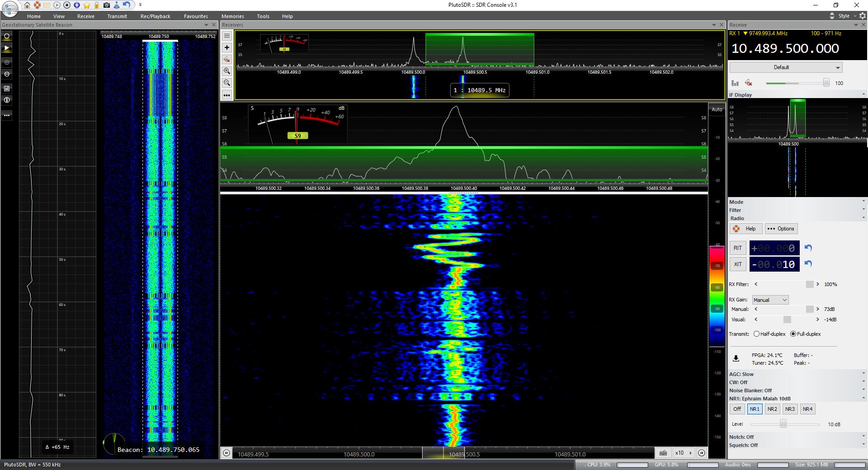Reset RIT with the blue undo arrow

[808, 248]
